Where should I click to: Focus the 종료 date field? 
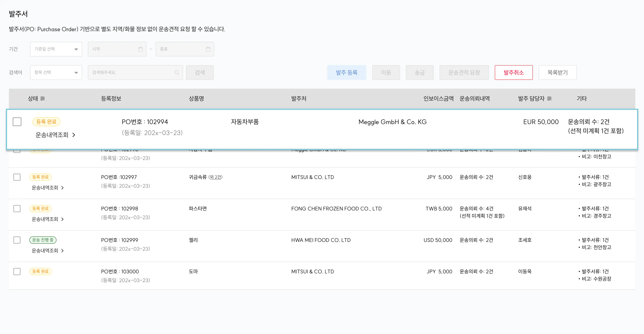185,49
